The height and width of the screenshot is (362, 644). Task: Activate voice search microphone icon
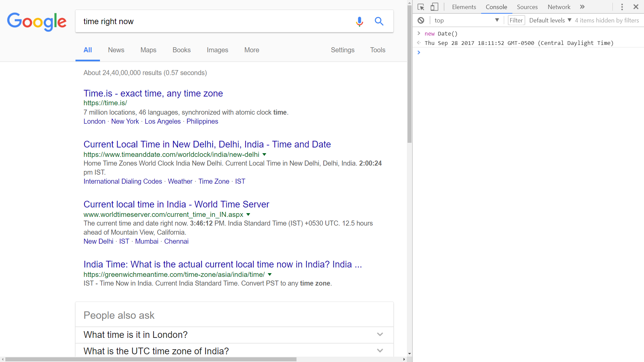(360, 21)
